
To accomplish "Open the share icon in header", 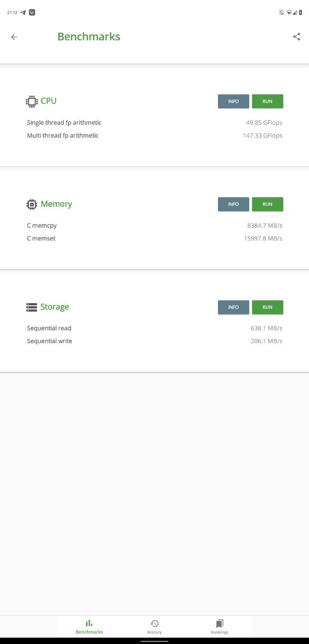I will pyautogui.click(x=296, y=37).
